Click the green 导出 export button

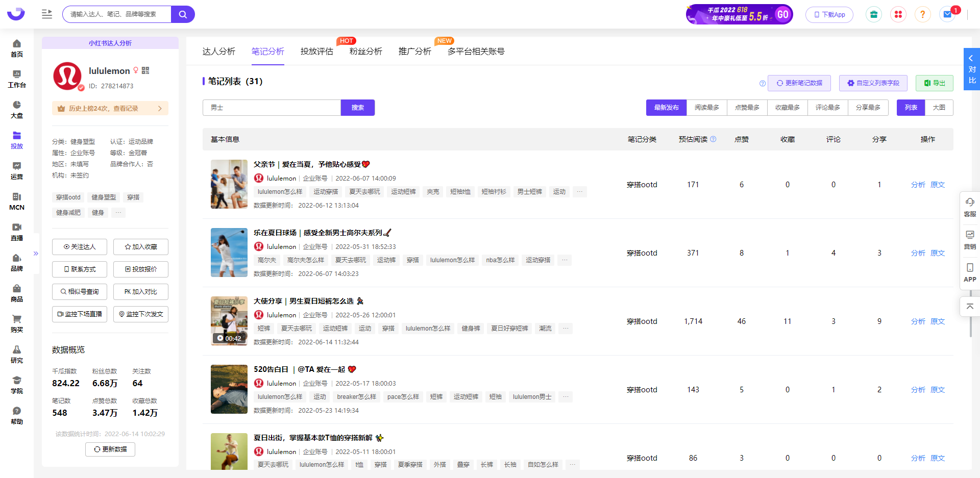(x=934, y=83)
